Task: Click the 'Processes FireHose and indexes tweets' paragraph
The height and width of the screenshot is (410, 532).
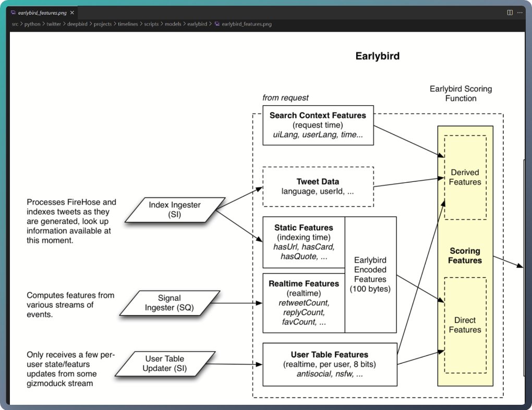Action: point(71,221)
